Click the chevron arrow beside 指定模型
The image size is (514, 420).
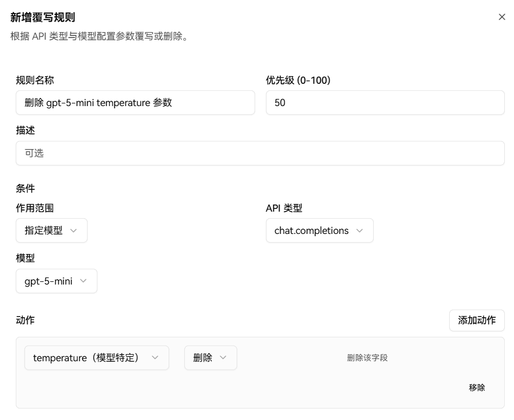[x=74, y=231]
